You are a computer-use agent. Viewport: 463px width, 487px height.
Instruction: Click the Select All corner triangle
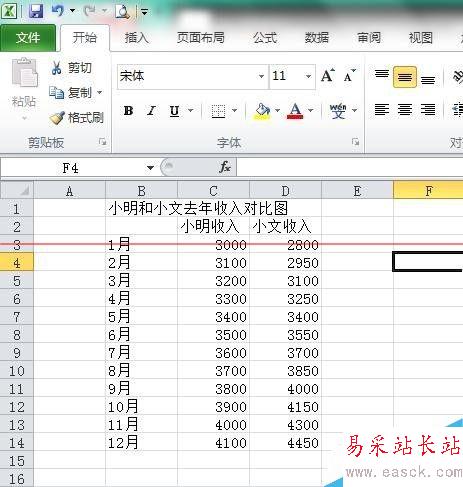click(17, 190)
